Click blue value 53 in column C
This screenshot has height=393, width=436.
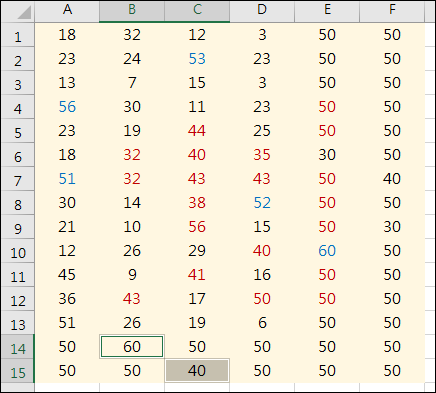[x=197, y=59]
